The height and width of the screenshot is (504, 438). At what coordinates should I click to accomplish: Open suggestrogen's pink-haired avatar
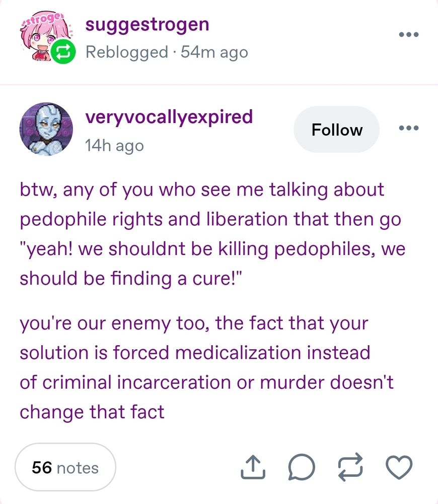coord(44,35)
